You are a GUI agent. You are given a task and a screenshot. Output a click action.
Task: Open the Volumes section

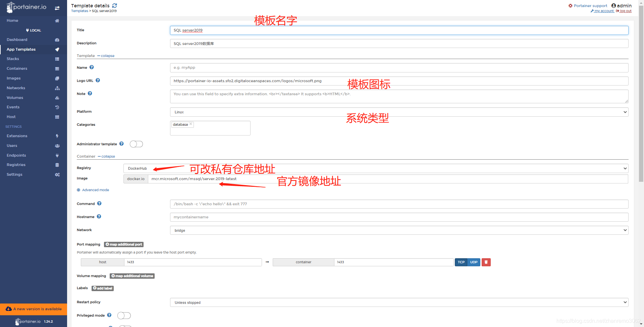15,98
